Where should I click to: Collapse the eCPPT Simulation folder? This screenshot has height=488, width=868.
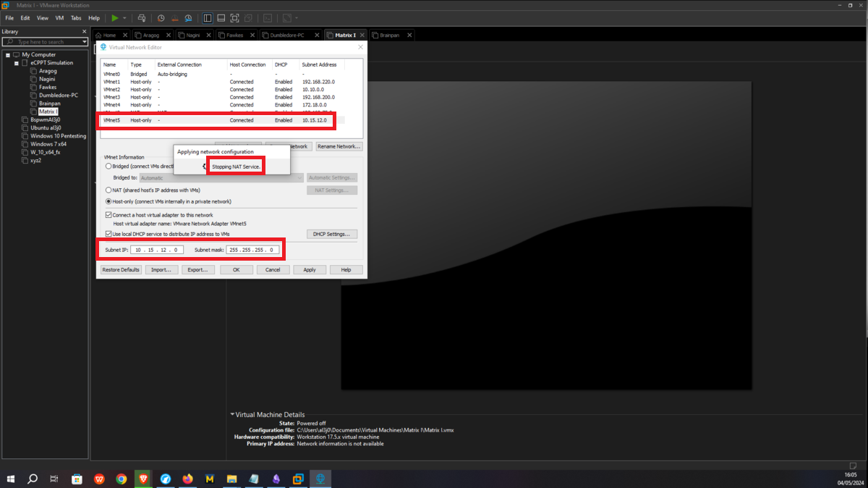16,63
